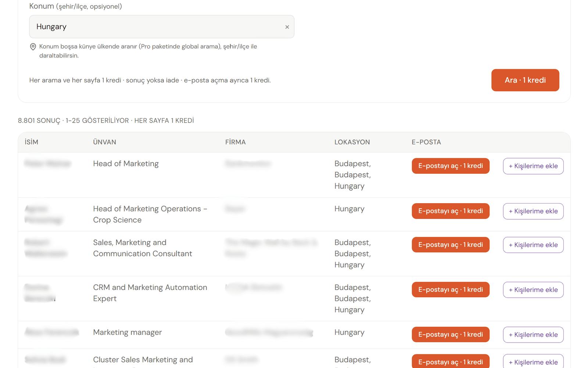Click Hungary location in Marketing manager row
Screen dimensions: 588x368
[349, 333]
